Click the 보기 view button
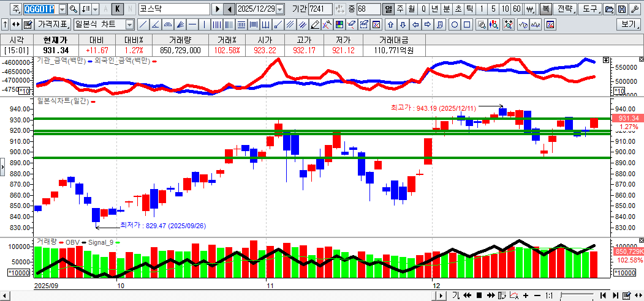Screen dimensions: 644x301 [x=629, y=25]
